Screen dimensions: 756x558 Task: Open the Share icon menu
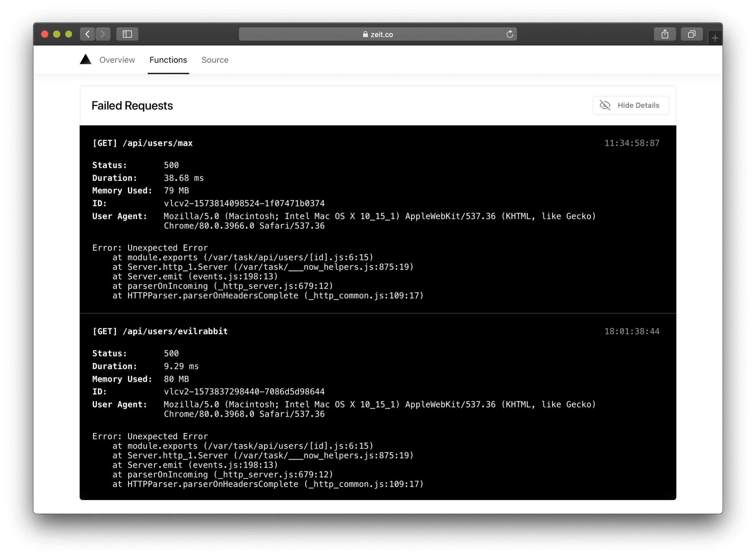pyautogui.click(x=665, y=34)
